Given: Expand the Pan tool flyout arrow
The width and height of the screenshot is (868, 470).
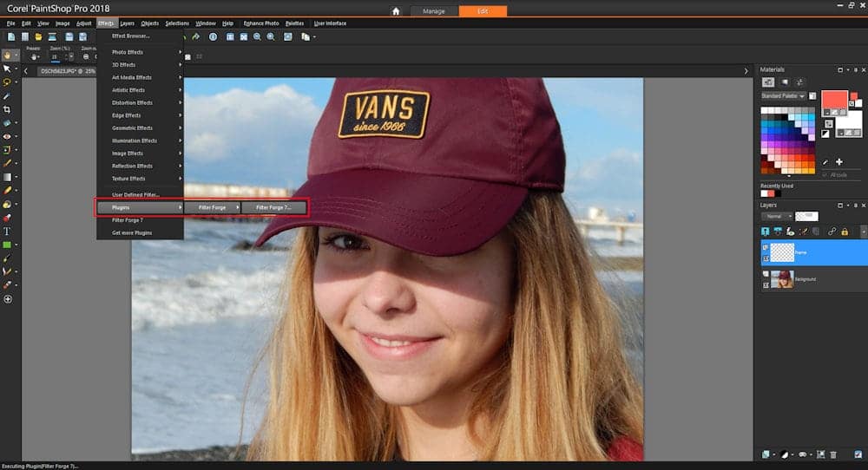Looking at the screenshot, I should 16,55.
